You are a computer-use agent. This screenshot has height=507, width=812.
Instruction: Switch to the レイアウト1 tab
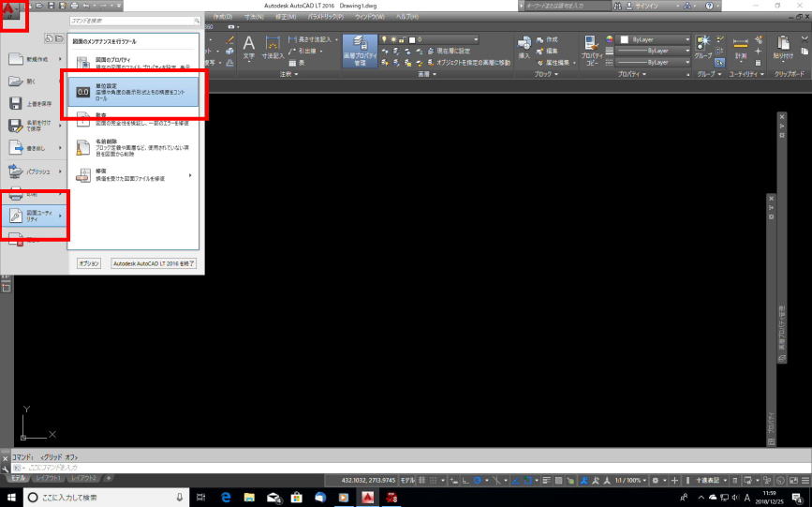tap(48, 478)
